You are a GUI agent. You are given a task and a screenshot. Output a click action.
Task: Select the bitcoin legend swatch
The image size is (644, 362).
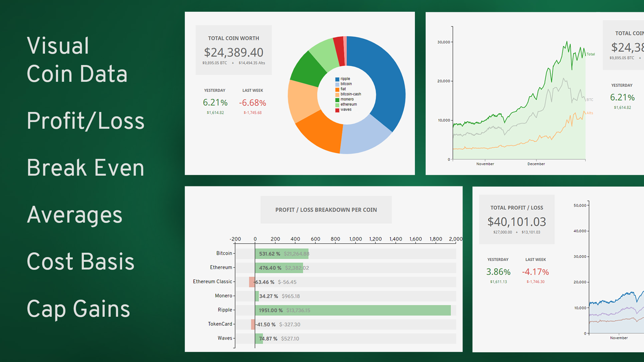pos(337,84)
